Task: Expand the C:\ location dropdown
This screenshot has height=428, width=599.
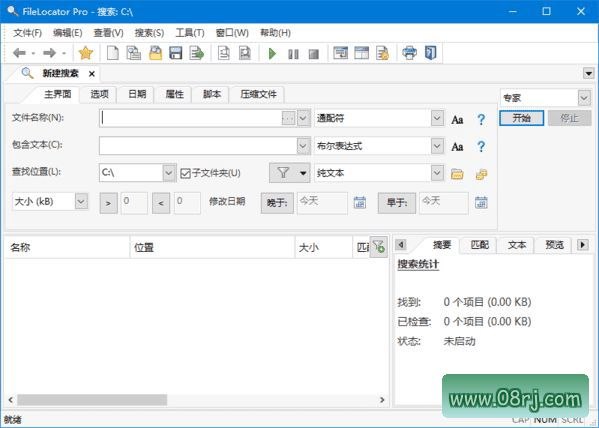Action: coord(168,173)
